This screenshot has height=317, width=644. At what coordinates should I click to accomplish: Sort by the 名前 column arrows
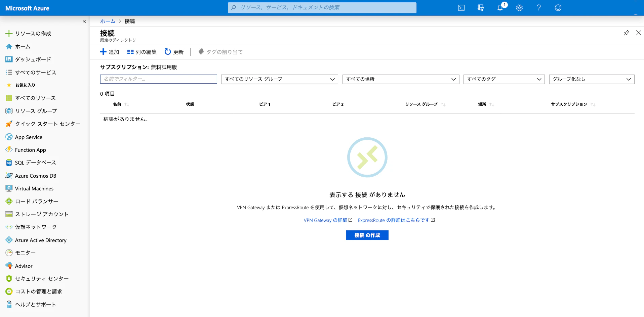[x=127, y=104]
